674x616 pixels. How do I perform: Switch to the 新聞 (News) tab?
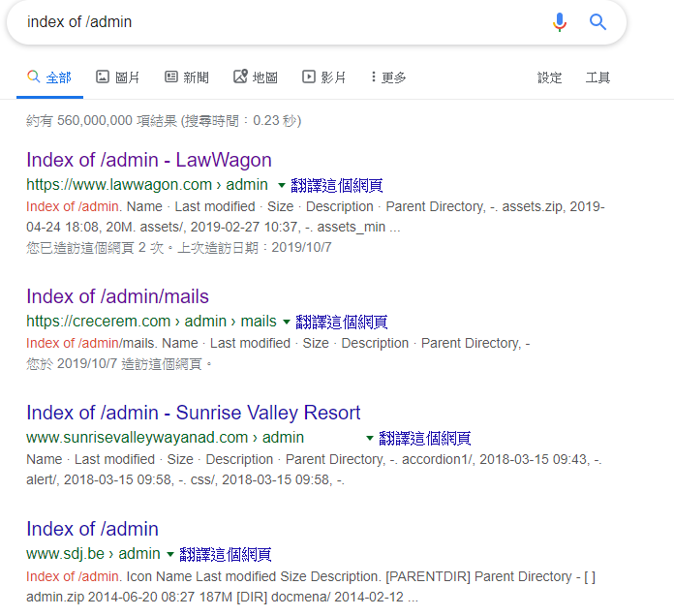coord(187,77)
